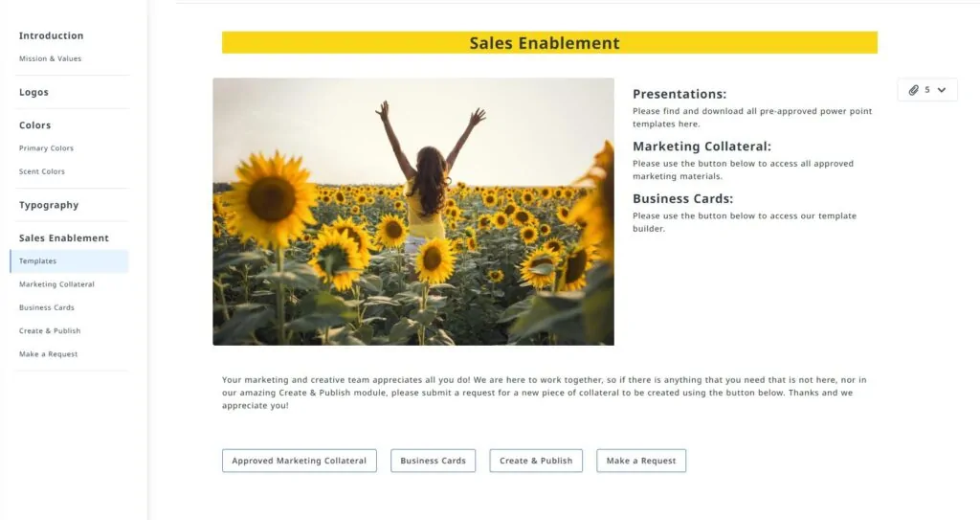Click the Create & Publish button
Screen dimensions: 980x520
[536, 461]
